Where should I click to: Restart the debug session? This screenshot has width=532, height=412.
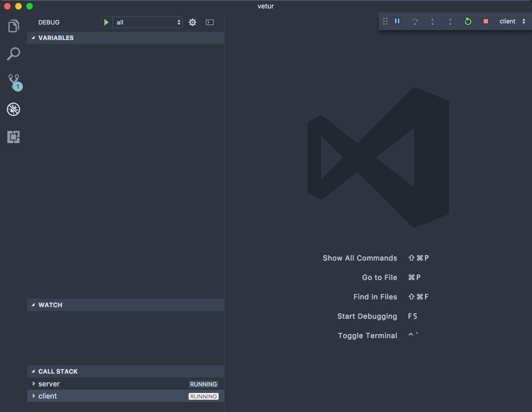click(x=468, y=22)
